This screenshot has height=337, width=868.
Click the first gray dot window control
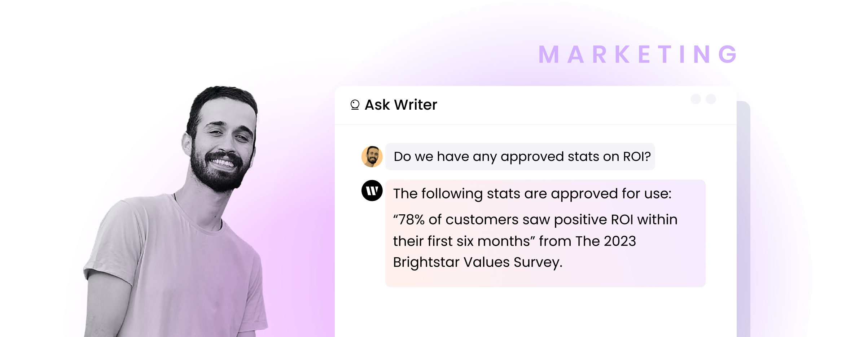(x=696, y=99)
